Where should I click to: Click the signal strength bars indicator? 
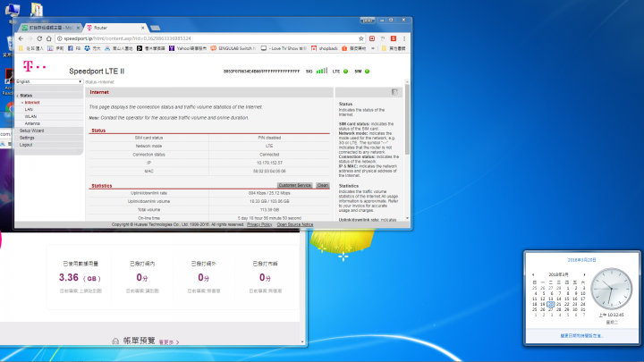pyautogui.click(x=322, y=71)
